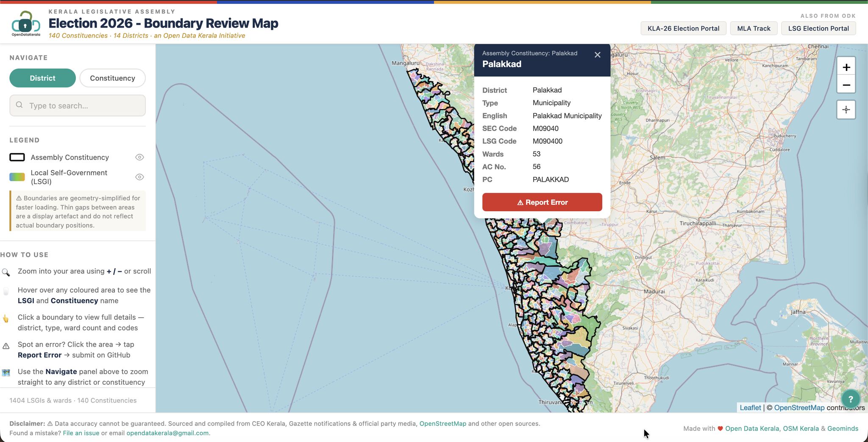Click the File an issue link

tap(81, 433)
